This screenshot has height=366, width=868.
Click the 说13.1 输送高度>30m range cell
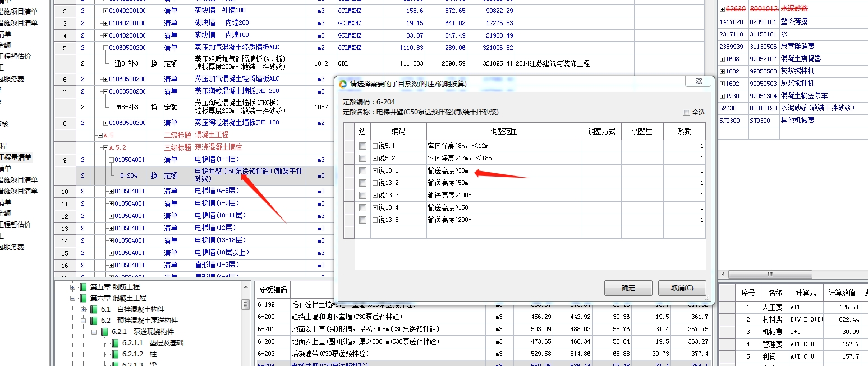[504, 170]
